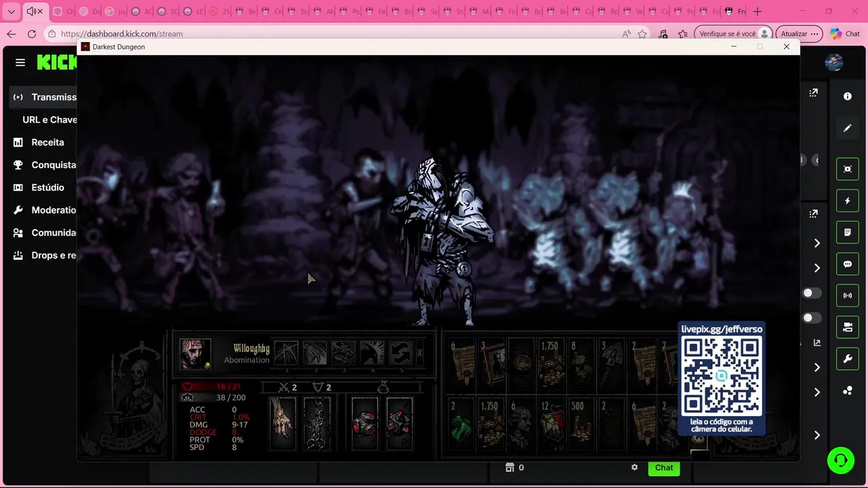Toggle the upper switch in dashboard panel
The width and height of the screenshot is (868, 488).
point(812,293)
